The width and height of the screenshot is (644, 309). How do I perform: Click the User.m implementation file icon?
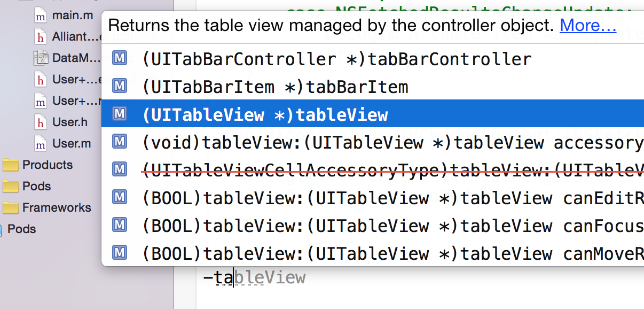click(41, 144)
